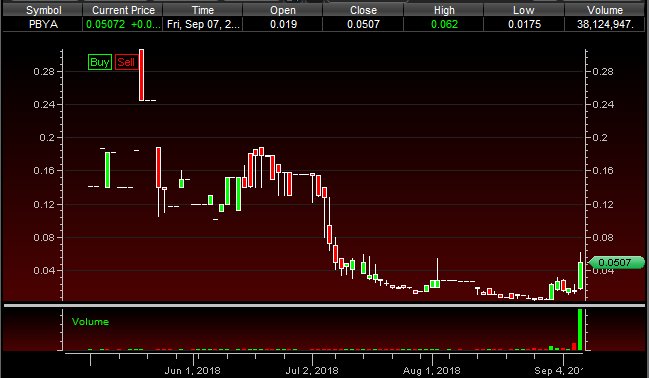Click the Fri, Sep 07 time cell
The width and height of the screenshot is (649, 378).
click(x=203, y=24)
